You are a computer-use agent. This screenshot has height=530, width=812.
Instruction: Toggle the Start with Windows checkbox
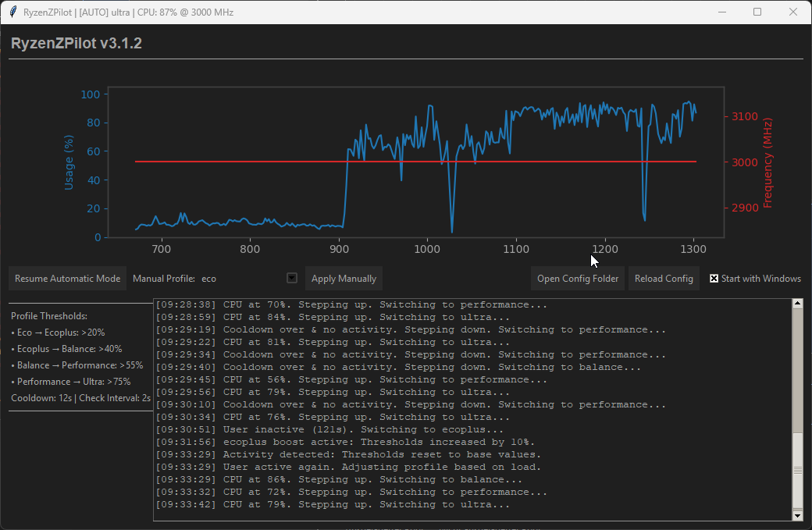(714, 279)
